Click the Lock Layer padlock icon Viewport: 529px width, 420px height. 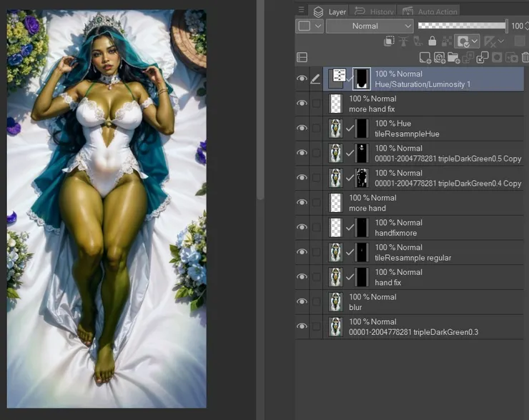(x=432, y=41)
